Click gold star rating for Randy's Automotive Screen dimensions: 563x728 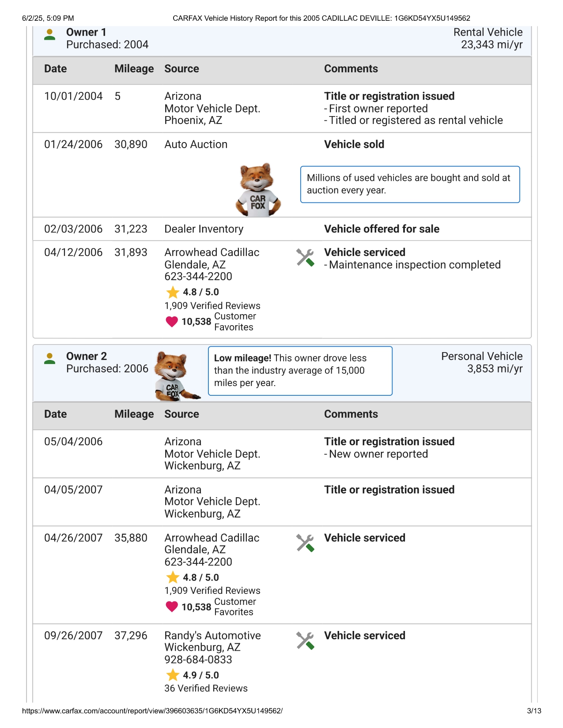172,675
